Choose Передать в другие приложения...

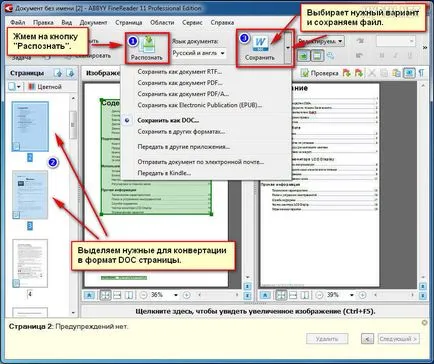pos(206,147)
